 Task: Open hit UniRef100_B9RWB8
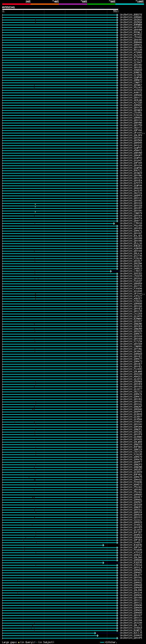(131, 25)
